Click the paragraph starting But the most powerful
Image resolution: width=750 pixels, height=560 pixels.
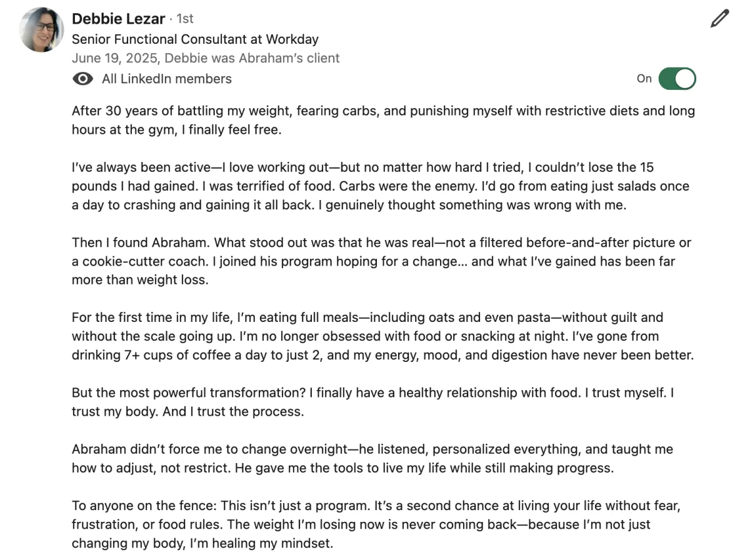372,402
